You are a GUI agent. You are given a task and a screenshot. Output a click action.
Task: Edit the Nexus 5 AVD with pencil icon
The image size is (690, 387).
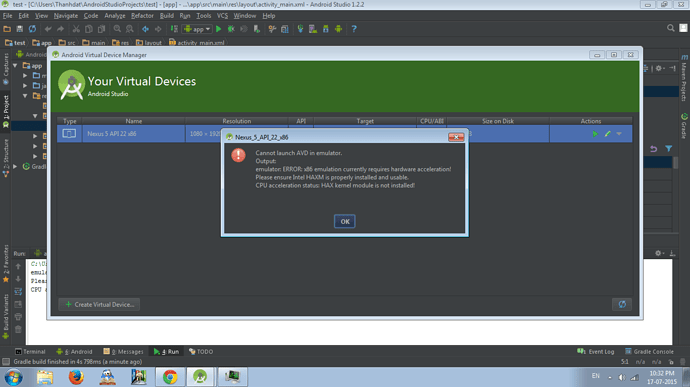pyautogui.click(x=607, y=134)
